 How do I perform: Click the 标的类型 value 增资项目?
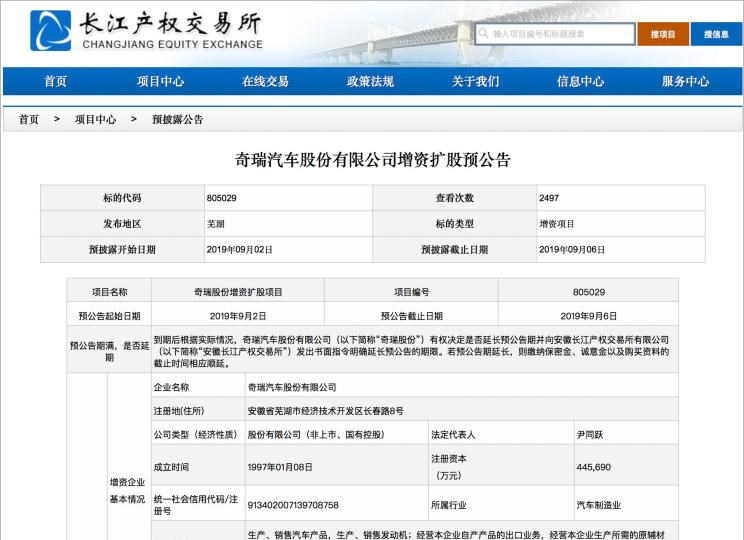coord(557,223)
